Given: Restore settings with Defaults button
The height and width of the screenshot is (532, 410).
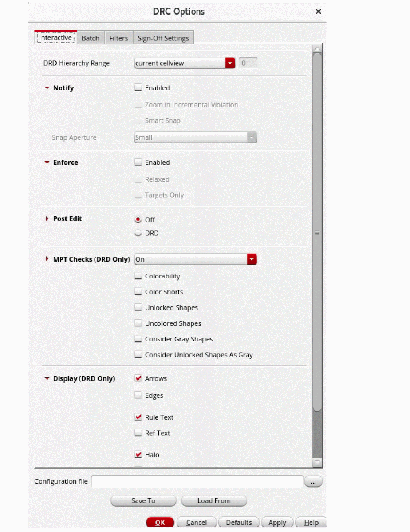Looking at the screenshot, I should [x=239, y=523].
